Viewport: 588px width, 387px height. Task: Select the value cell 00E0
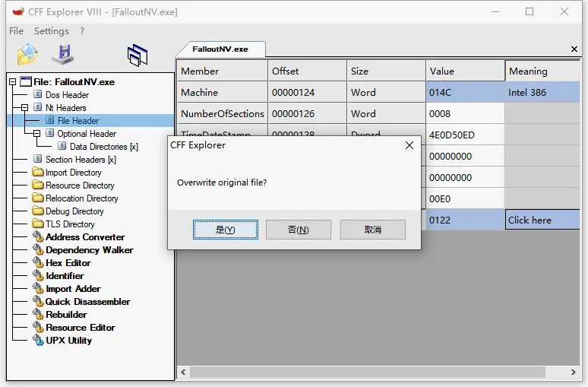click(x=465, y=199)
